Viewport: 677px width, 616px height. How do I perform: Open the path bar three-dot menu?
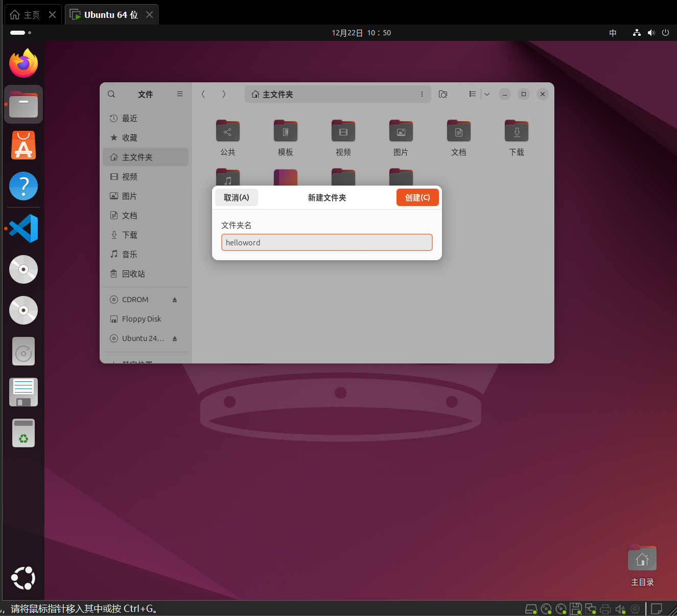pyautogui.click(x=422, y=94)
